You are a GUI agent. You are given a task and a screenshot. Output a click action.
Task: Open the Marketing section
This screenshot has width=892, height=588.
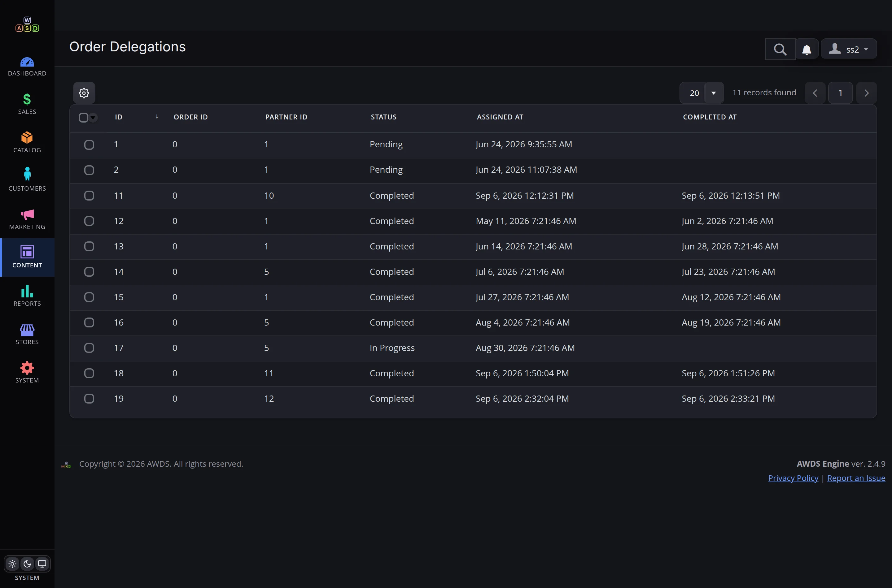coord(27,219)
